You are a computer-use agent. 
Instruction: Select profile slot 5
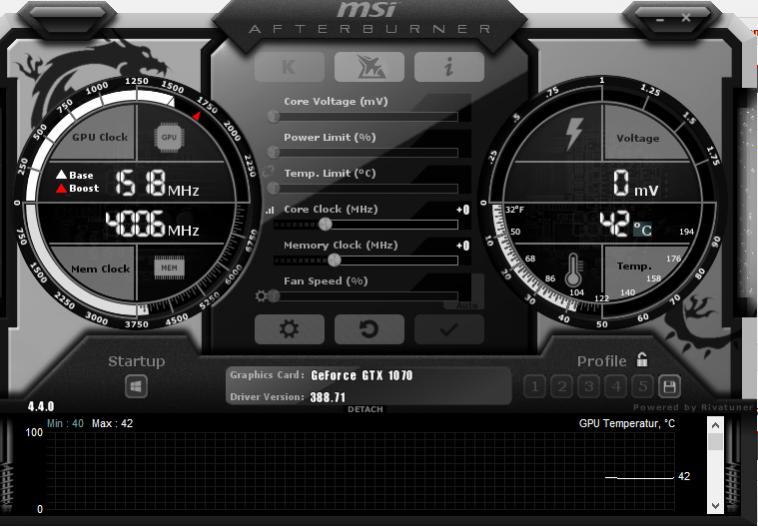642,386
